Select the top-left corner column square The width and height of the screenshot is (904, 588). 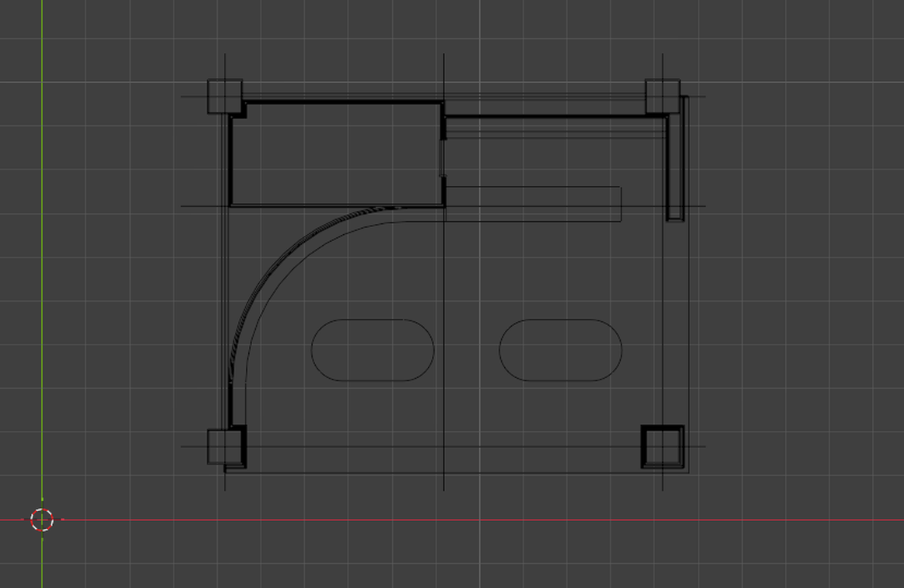(225, 96)
